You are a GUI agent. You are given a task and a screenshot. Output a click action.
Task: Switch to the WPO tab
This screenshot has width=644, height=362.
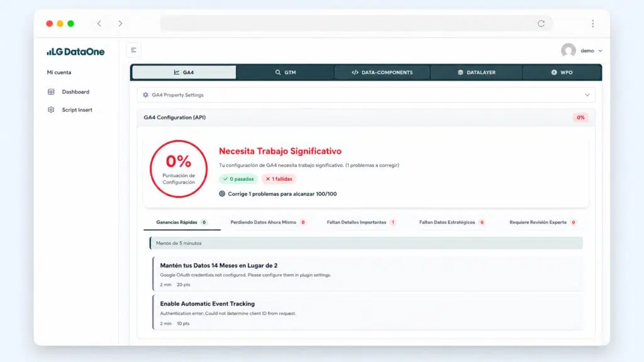pos(562,72)
